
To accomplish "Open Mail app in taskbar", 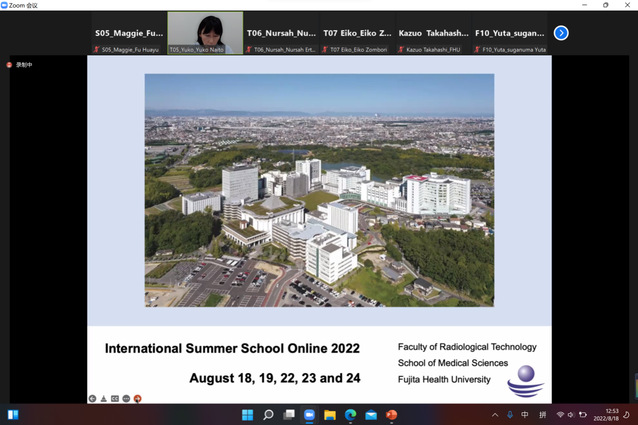I will click(371, 414).
